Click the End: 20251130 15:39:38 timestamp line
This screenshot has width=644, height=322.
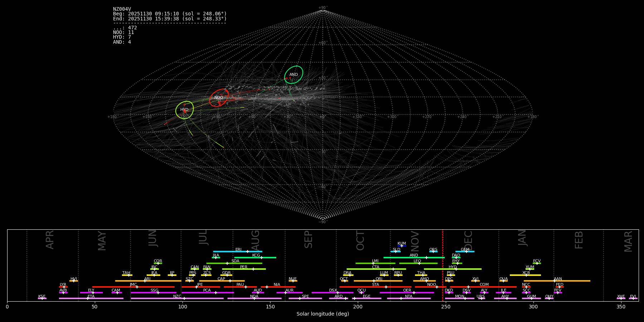tap(170, 19)
